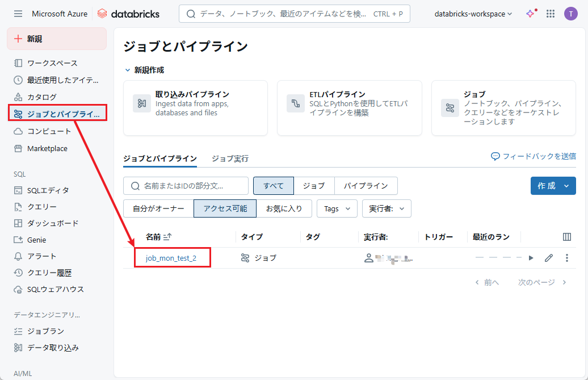Open the apps grid launcher icon
The height and width of the screenshot is (380, 588).
551,14
